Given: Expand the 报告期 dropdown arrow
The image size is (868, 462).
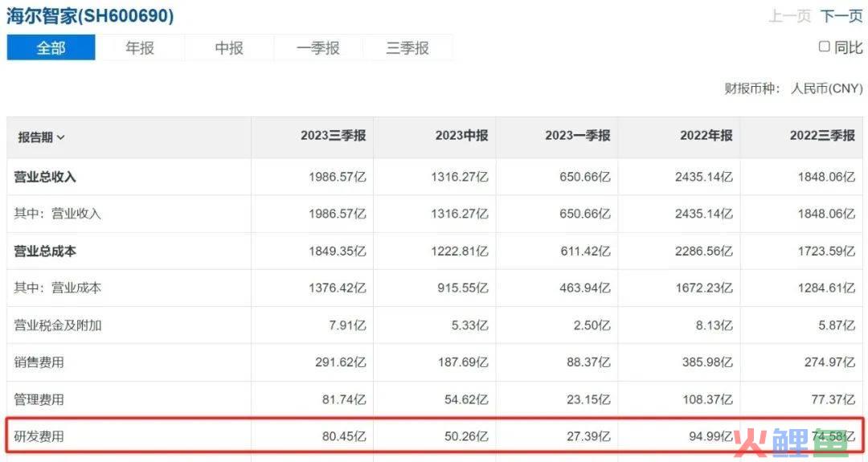Looking at the screenshot, I should click(x=61, y=137).
